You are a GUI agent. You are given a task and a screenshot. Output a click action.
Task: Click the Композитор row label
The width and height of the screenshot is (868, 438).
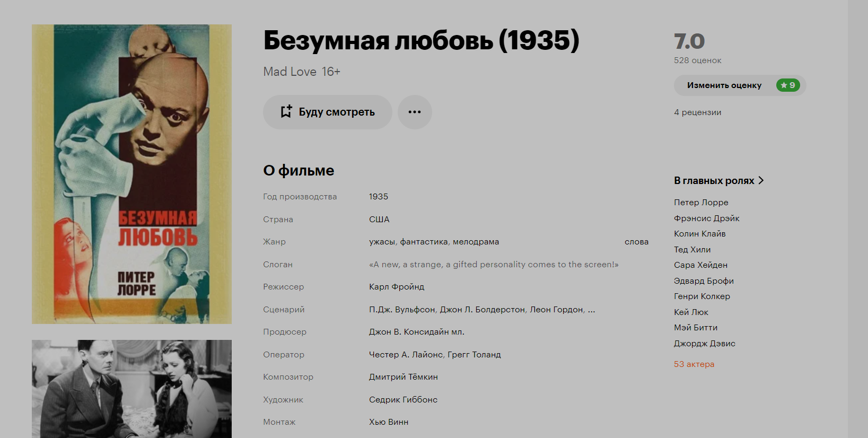pyautogui.click(x=288, y=377)
